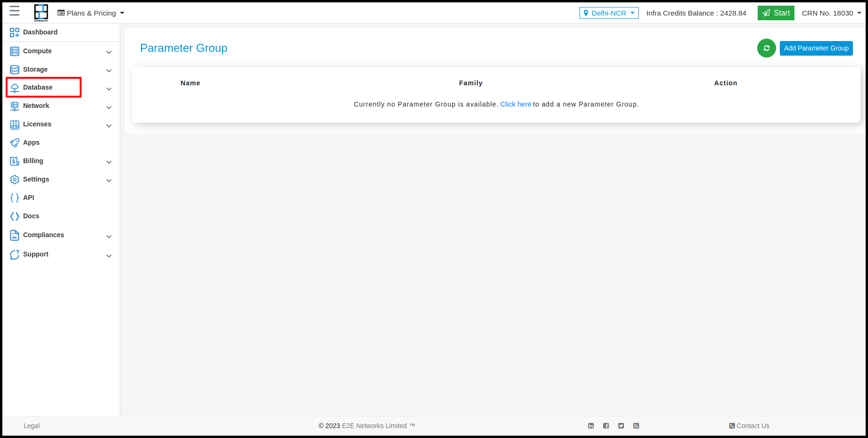Click the Parameter Group page title

coord(184,48)
